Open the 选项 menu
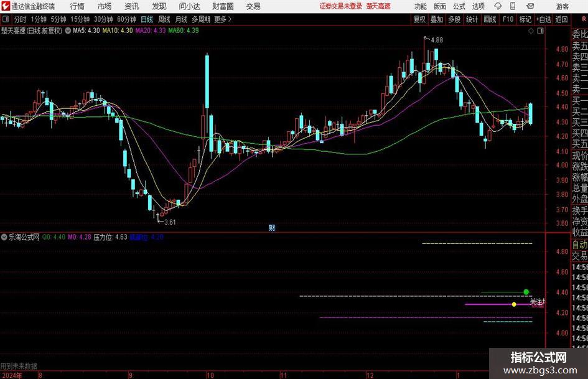The height and width of the screenshot is (379, 588). pyautogui.click(x=478, y=6)
